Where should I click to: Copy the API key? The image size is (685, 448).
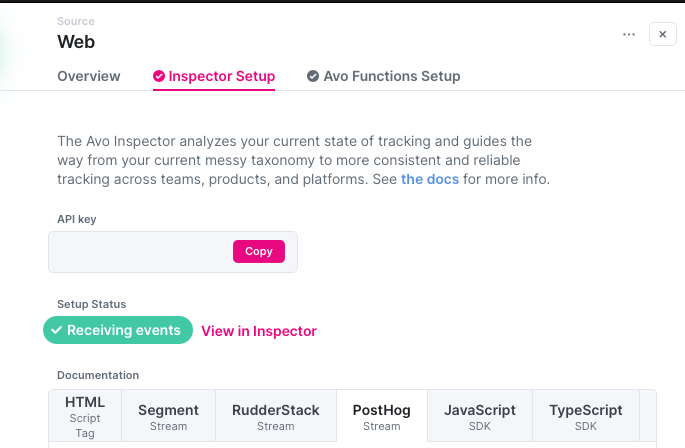[x=259, y=252]
